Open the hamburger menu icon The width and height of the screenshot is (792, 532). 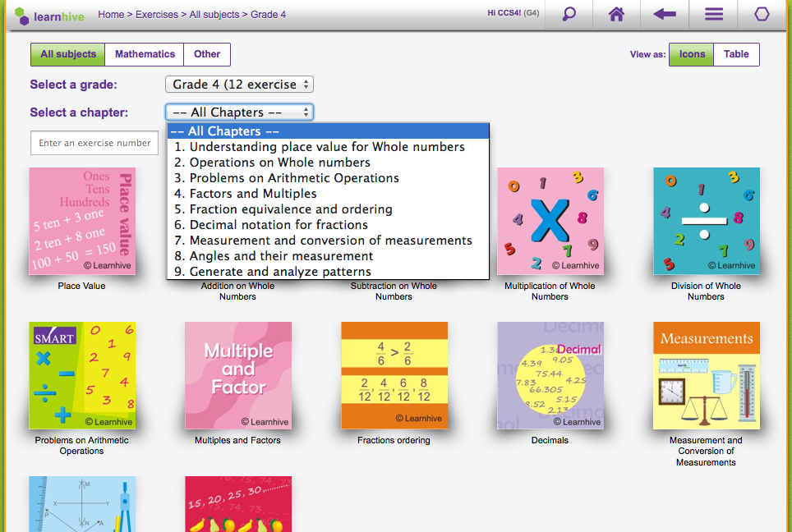click(714, 14)
